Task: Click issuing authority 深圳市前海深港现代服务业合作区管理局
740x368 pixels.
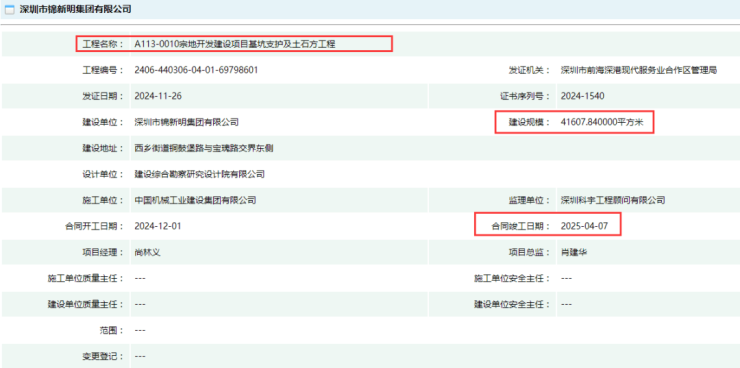Action: (639, 70)
